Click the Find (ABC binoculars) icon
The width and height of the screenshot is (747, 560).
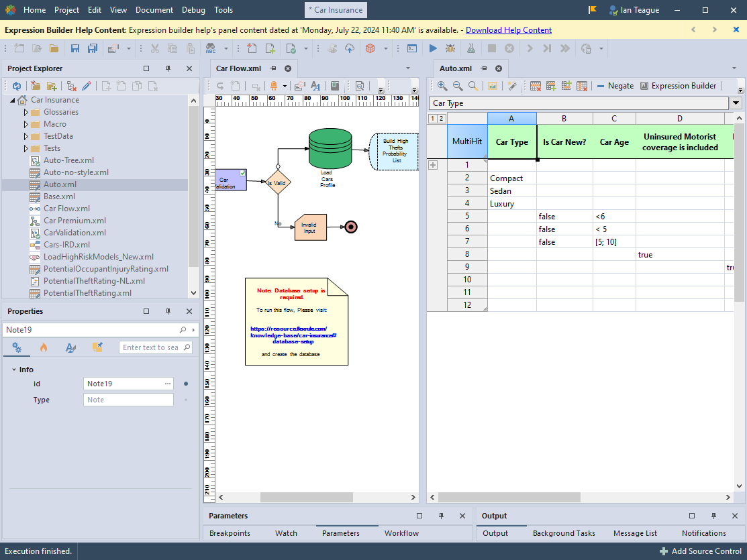[x=211, y=48]
